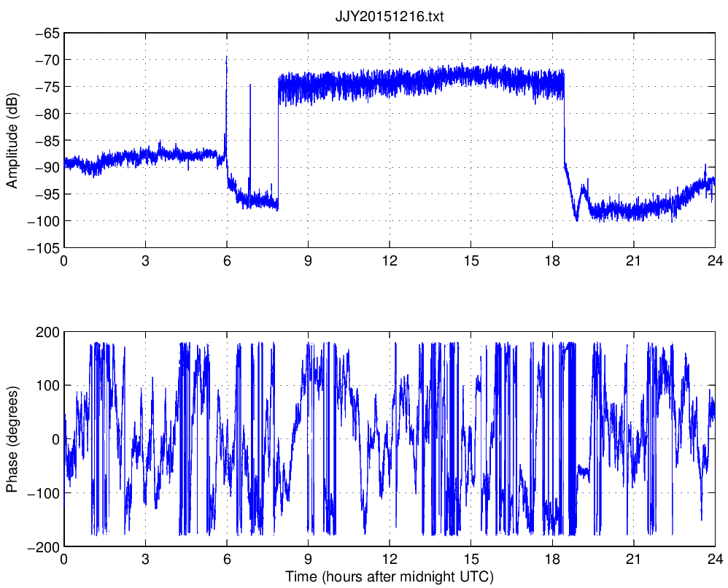Screen dimensions: 728x588
Task: Select the 'Phase (degrees)' y-axis label
Action: tap(12, 439)
